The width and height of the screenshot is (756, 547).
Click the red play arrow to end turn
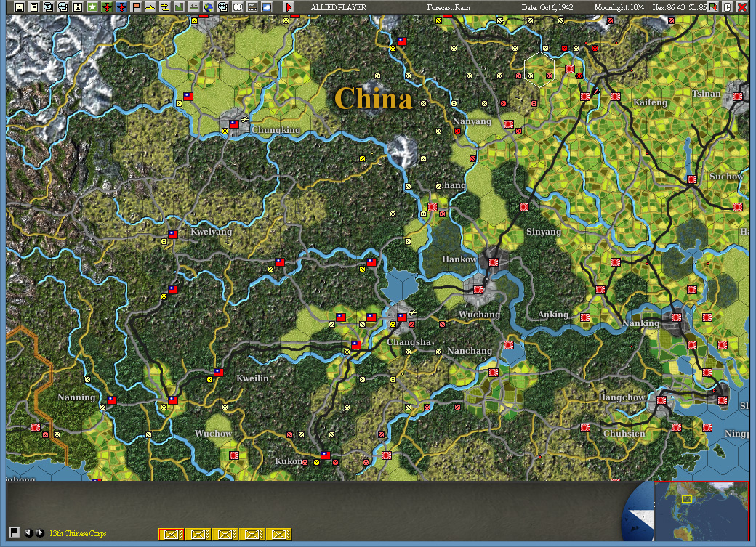[289, 7]
